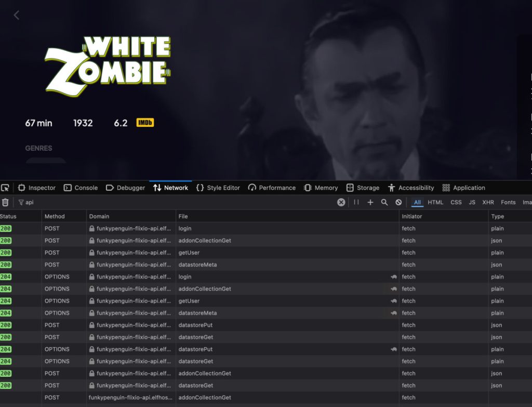Open request blocking icon
The height and width of the screenshot is (407, 532).
(398, 202)
